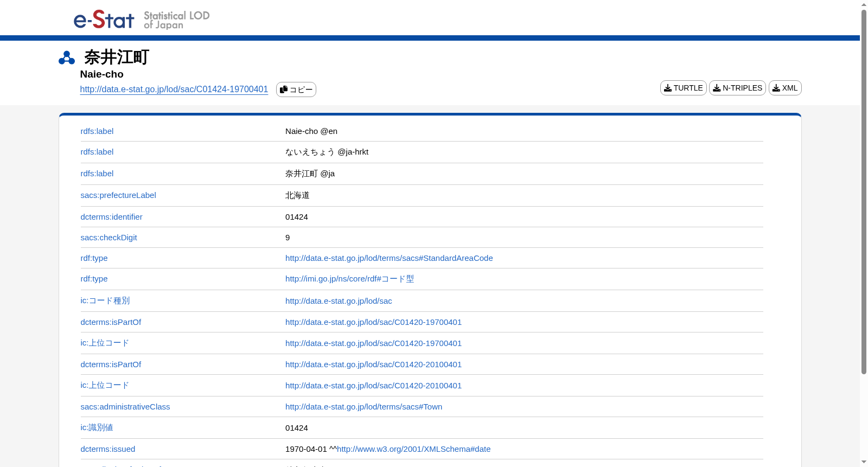Open the sacs:prefectureLabel property link
This screenshot has width=868, height=467.
coord(118,195)
